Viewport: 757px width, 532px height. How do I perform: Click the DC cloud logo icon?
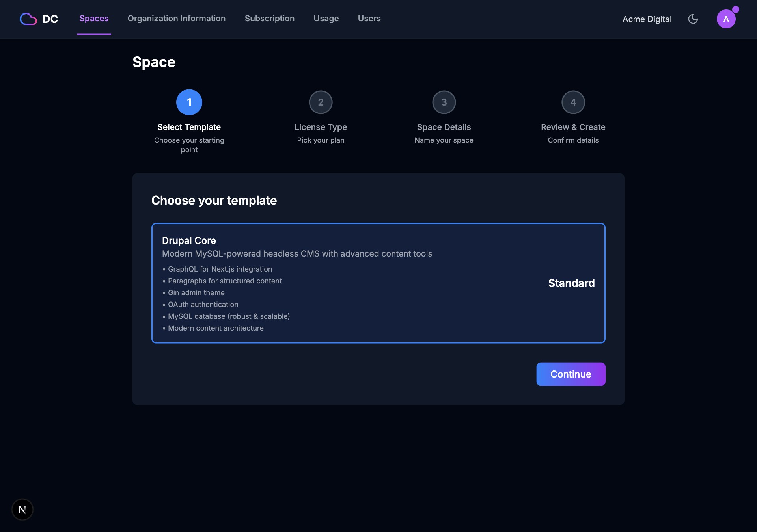pos(28,19)
